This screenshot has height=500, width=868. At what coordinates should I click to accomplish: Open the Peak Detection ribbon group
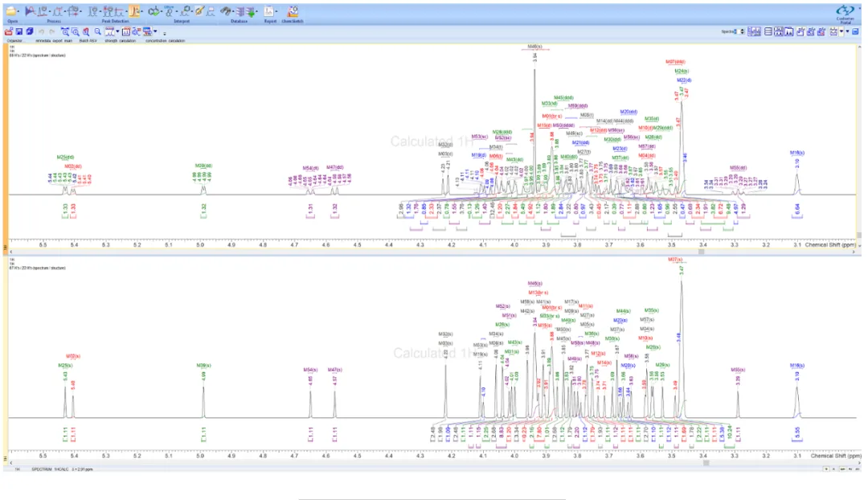click(x=115, y=21)
